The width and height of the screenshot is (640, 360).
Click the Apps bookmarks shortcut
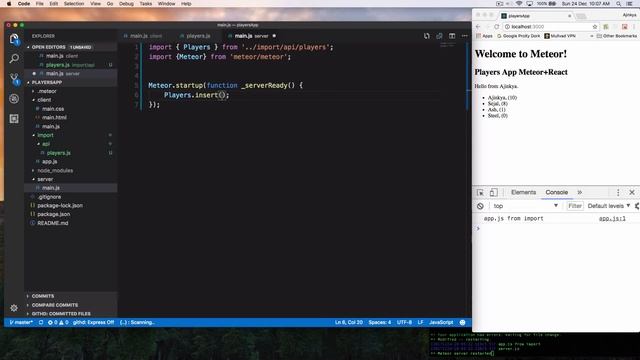pyautogui.click(x=484, y=36)
